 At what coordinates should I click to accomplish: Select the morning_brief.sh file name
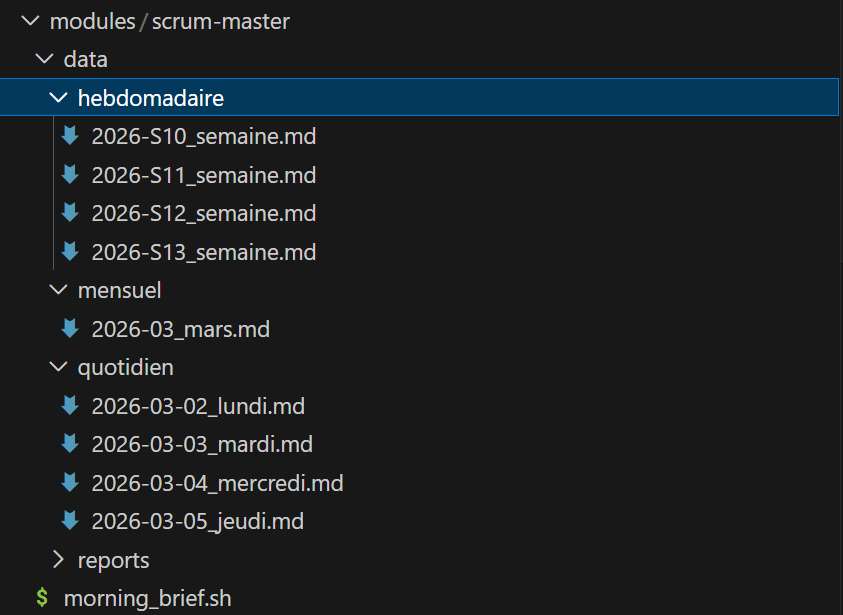click(147, 598)
